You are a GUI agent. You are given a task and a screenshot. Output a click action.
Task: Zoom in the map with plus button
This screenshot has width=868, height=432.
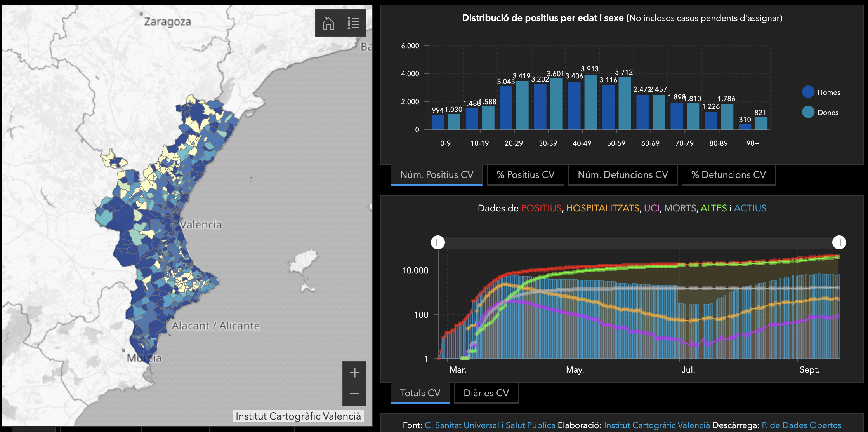point(354,373)
